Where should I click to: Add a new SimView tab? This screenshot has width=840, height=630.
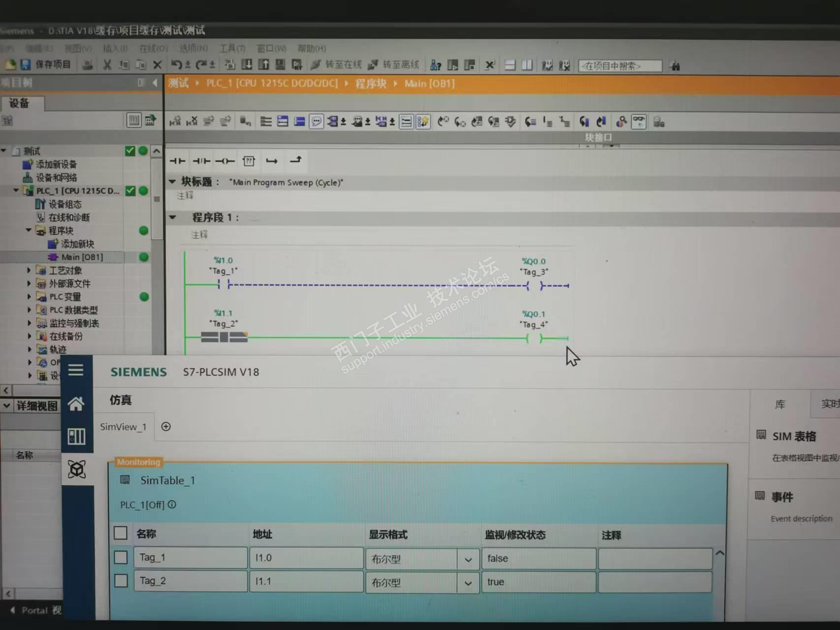pos(166,427)
